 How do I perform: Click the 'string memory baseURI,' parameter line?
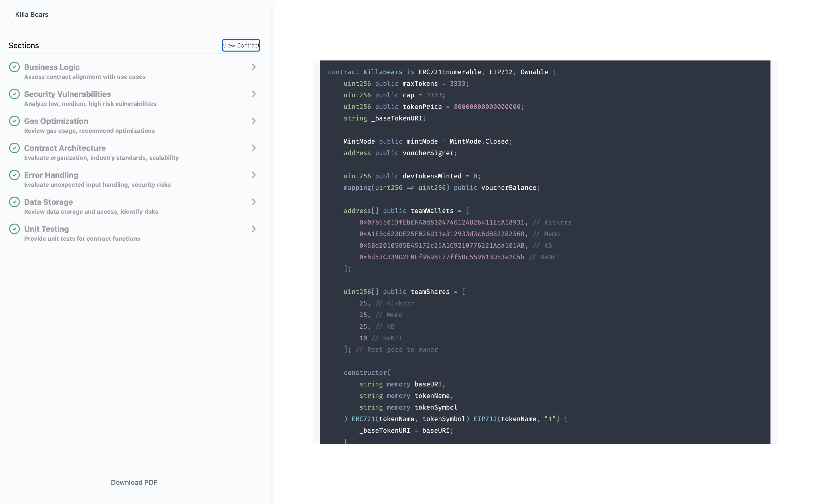pyautogui.click(x=402, y=384)
